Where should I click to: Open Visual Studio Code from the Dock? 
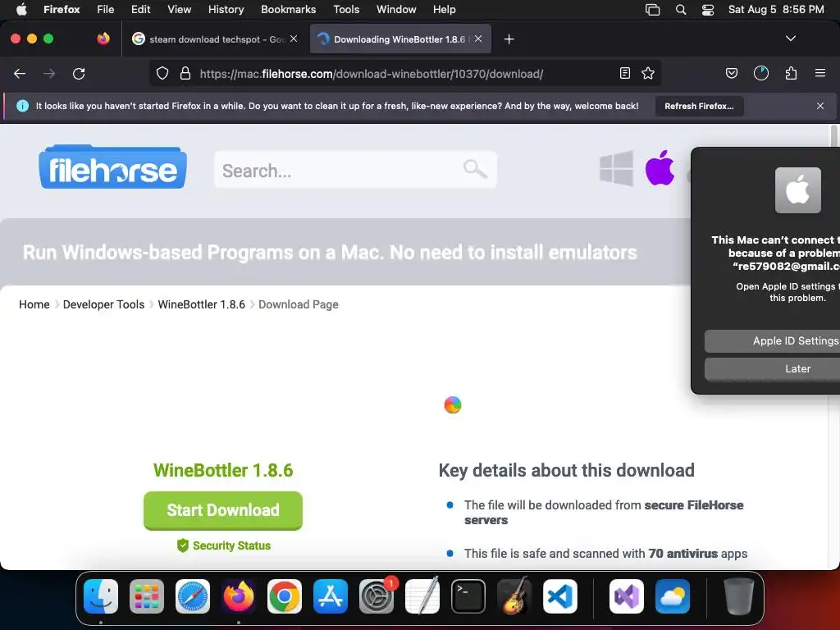(x=560, y=596)
